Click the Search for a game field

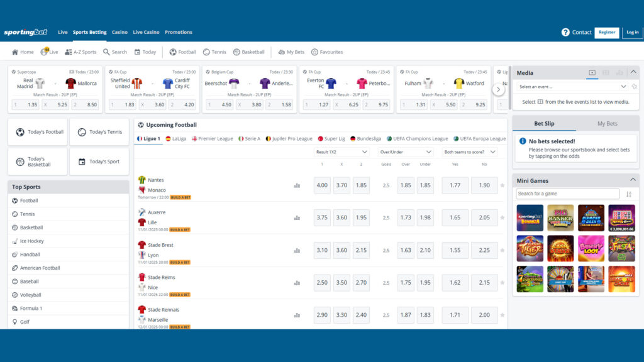[567, 194]
